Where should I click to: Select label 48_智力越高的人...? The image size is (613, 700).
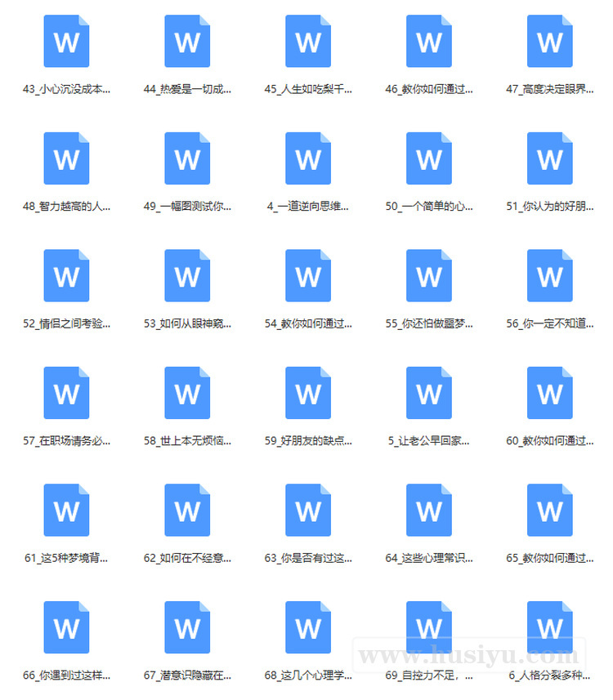pyautogui.click(x=66, y=207)
